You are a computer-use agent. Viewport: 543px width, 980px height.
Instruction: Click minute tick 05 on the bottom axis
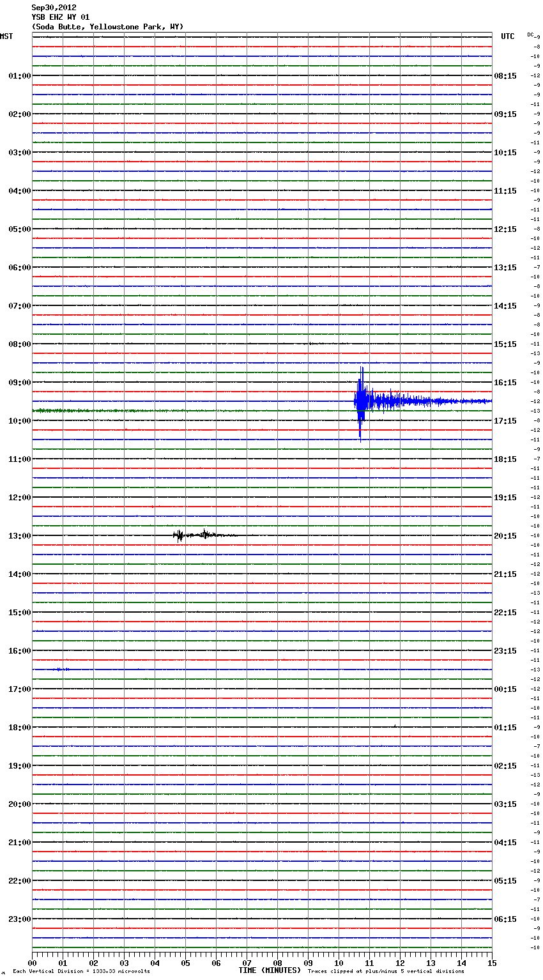185,963
